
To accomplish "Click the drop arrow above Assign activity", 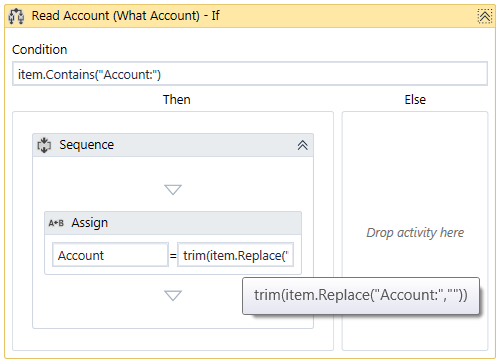I will click(x=173, y=189).
